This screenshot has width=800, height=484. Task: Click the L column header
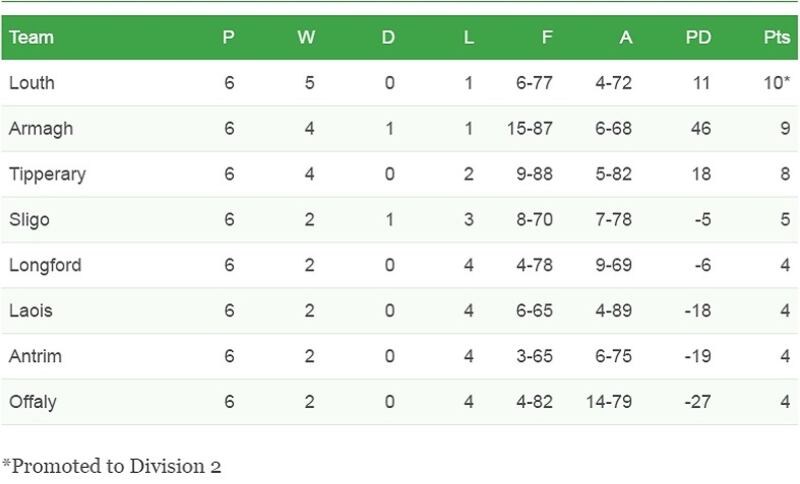point(468,38)
